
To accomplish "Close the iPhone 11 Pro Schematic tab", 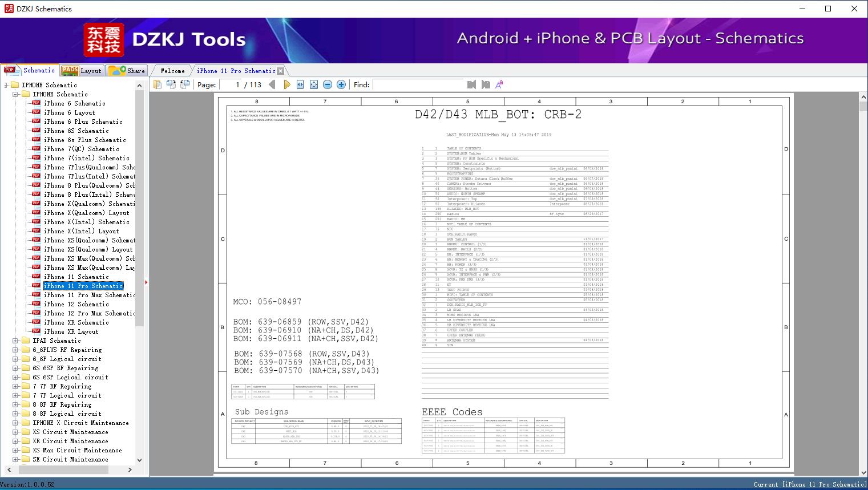I will [x=280, y=71].
